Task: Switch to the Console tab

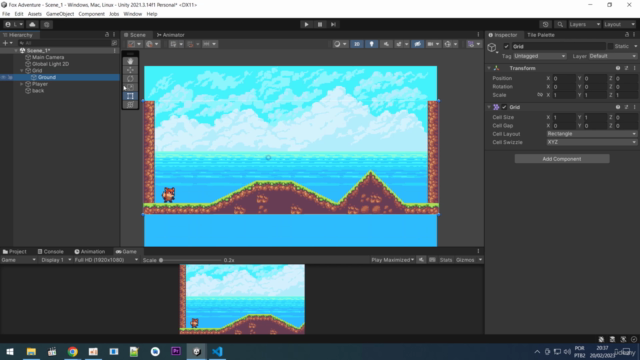Action: 50,251
